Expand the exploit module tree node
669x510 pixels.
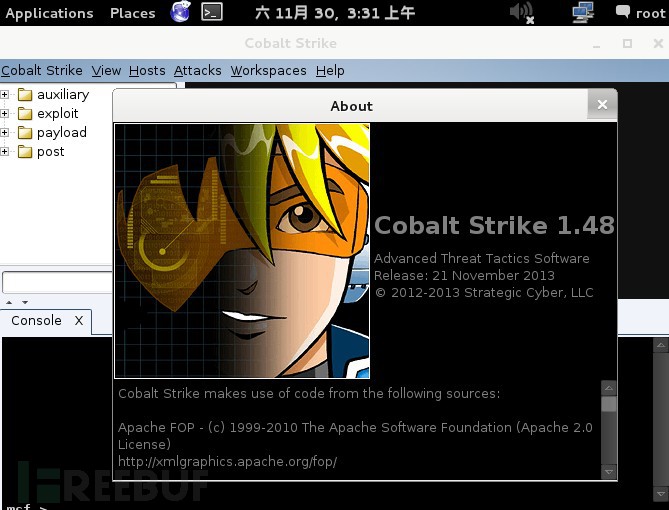5,114
